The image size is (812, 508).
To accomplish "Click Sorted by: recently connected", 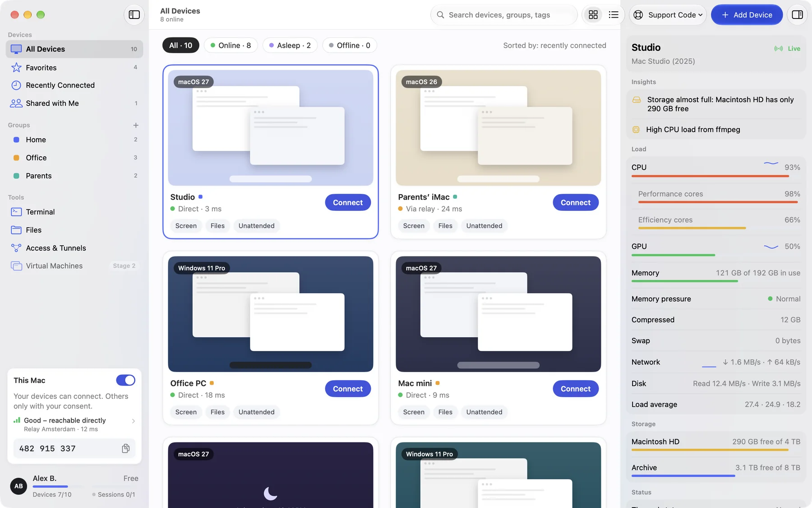I will click(554, 45).
